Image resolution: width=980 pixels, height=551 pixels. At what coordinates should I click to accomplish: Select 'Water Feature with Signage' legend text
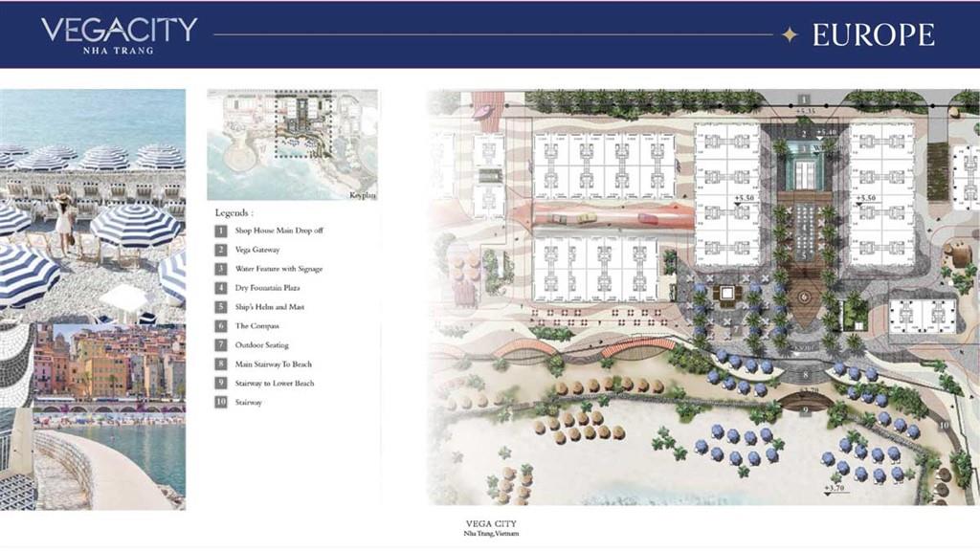pyautogui.click(x=278, y=269)
